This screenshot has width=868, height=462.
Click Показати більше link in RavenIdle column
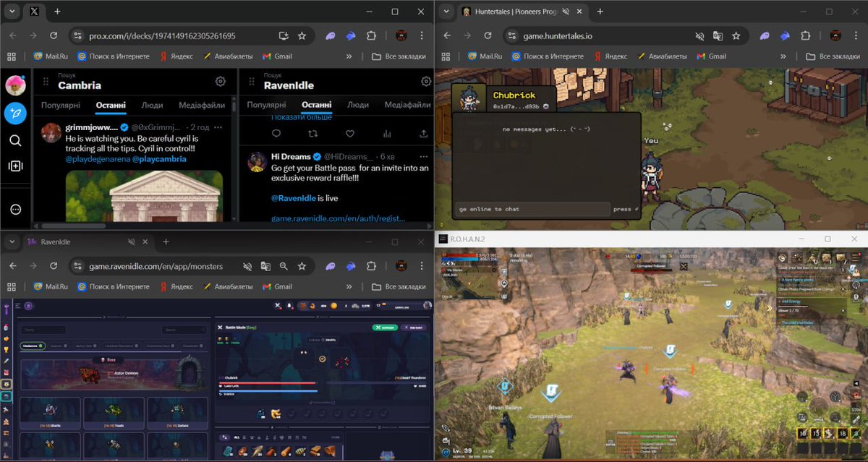coord(302,117)
